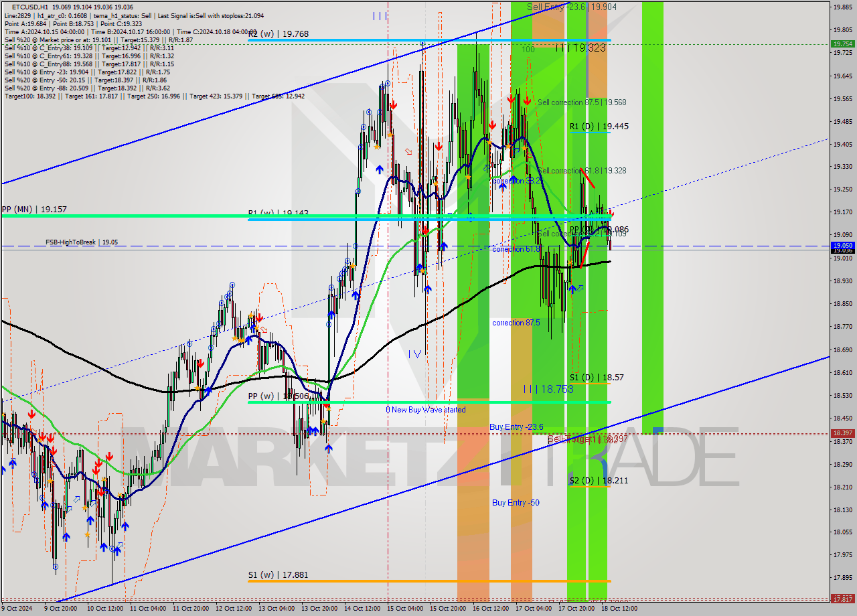This screenshot has width=857, height=616.
Task: Click the 'Sell %10 @ C_Entry61: 19.328' row
Action: pos(89,56)
